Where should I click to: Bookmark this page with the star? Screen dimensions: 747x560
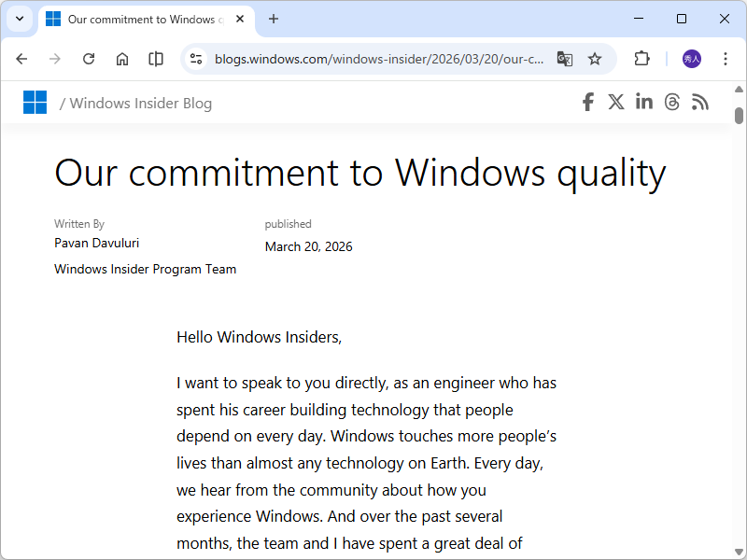click(595, 58)
